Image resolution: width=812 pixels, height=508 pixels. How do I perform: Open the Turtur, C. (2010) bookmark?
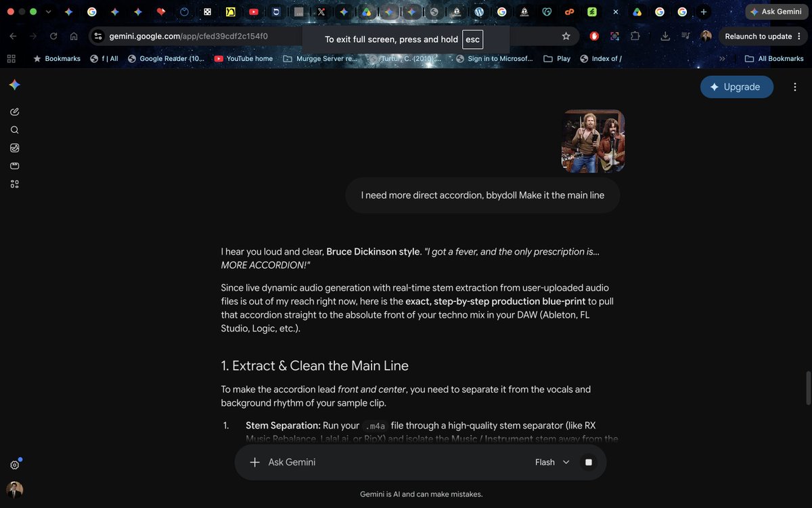click(405, 59)
